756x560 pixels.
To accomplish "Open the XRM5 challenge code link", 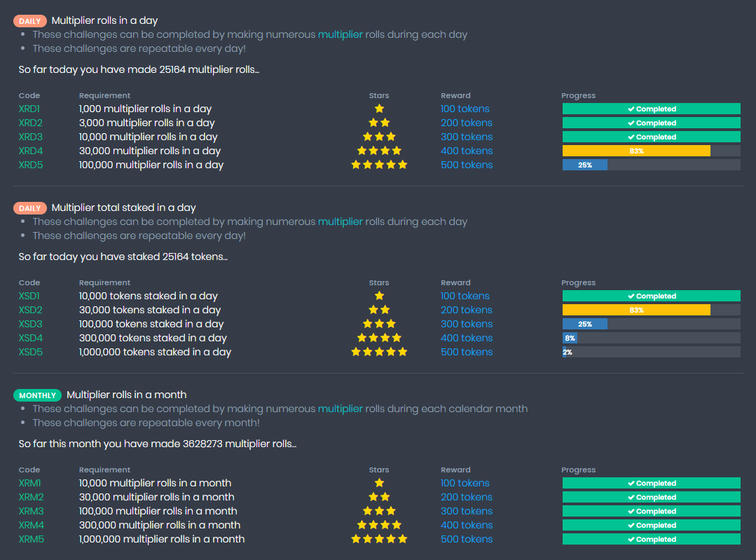I will [x=31, y=539].
